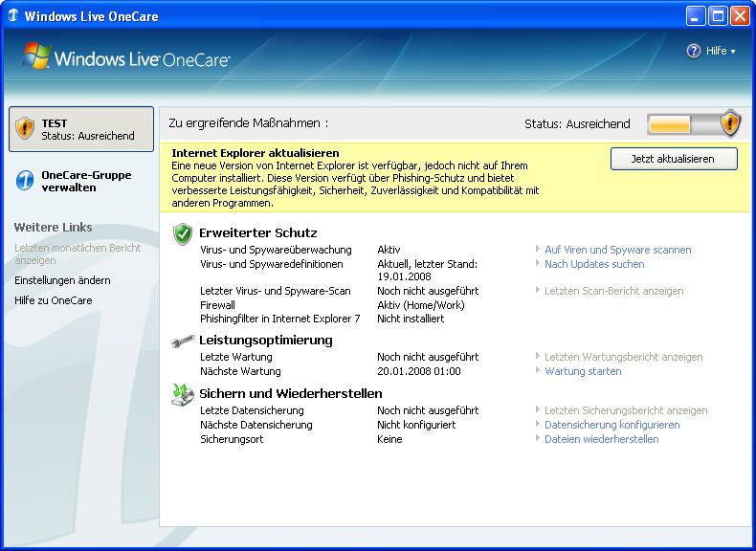Maximize the Windows Live OneCare window
The width and height of the screenshot is (756, 551).
click(x=718, y=16)
